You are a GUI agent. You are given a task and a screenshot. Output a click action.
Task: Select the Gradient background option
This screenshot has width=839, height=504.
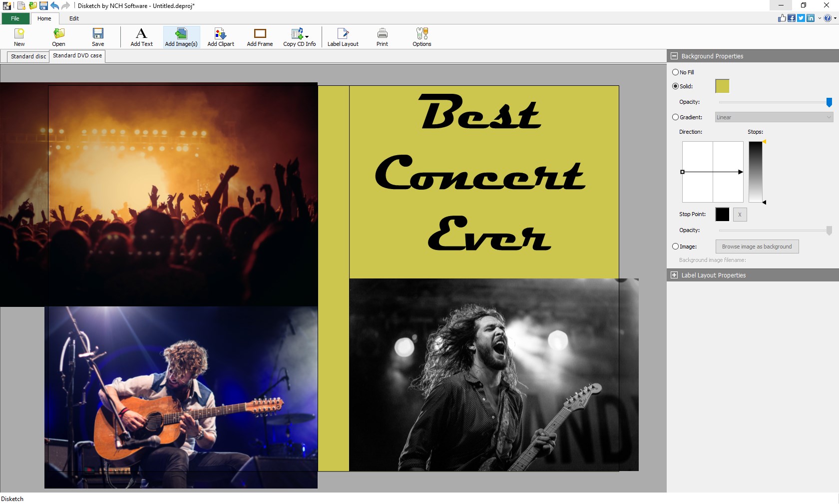(675, 117)
